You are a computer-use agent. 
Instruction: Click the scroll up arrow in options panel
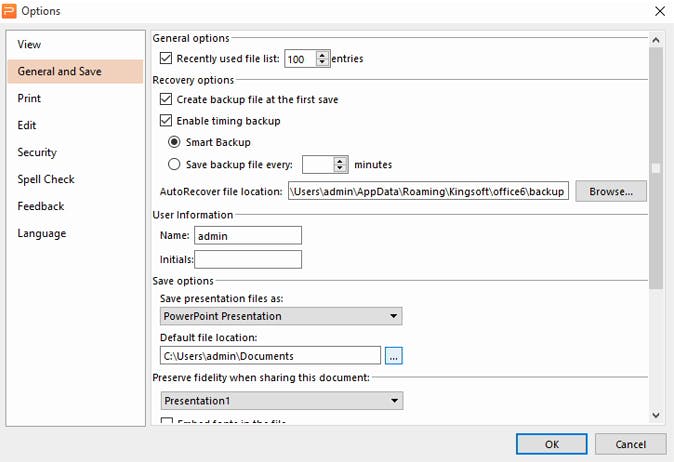pos(656,40)
